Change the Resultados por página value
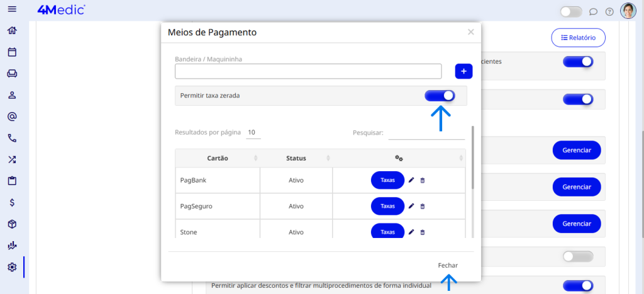Viewport: 644px width, 294px height. tap(252, 133)
